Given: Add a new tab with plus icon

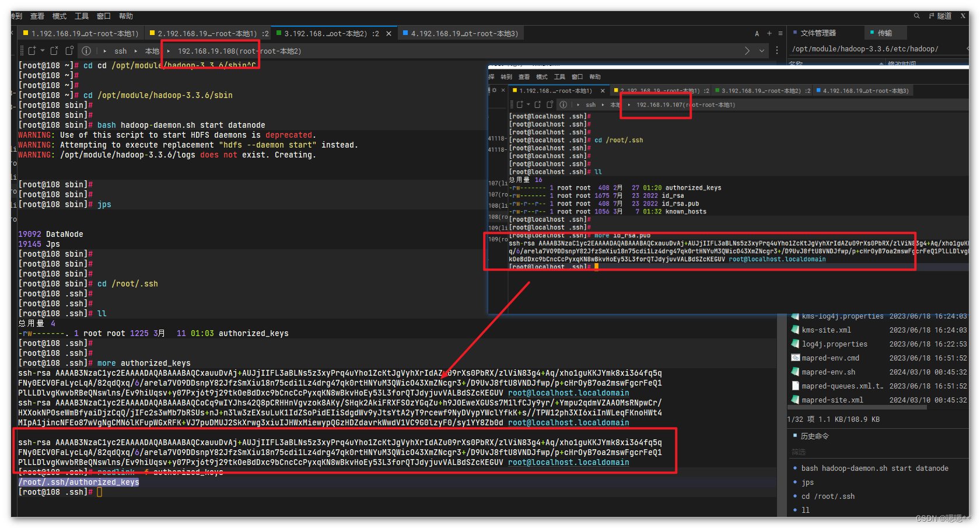Looking at the screenshot, I should [769, 34].
